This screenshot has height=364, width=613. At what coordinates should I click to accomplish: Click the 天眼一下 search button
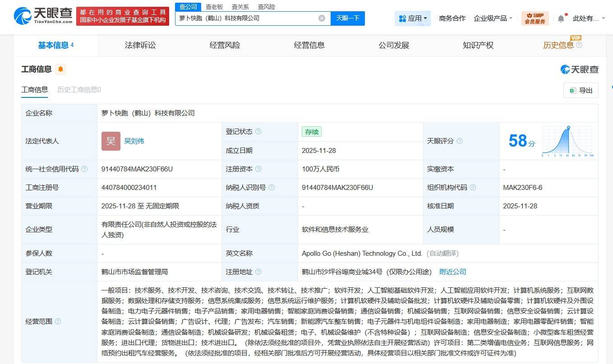point(347,18)
